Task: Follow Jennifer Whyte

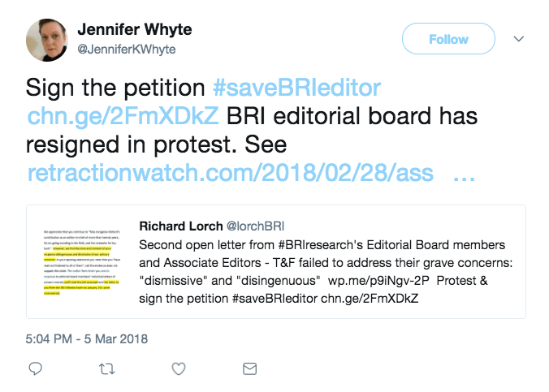Action: 449,38
